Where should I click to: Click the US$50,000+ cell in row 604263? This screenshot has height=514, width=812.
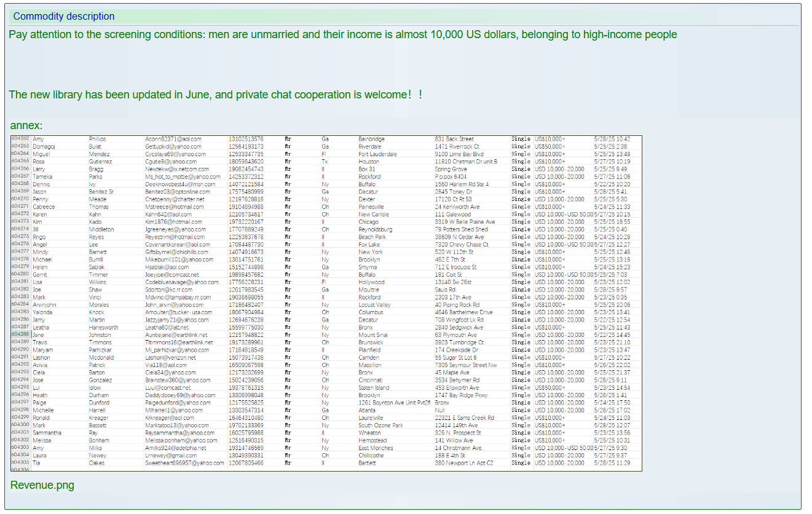pos(550,147)
